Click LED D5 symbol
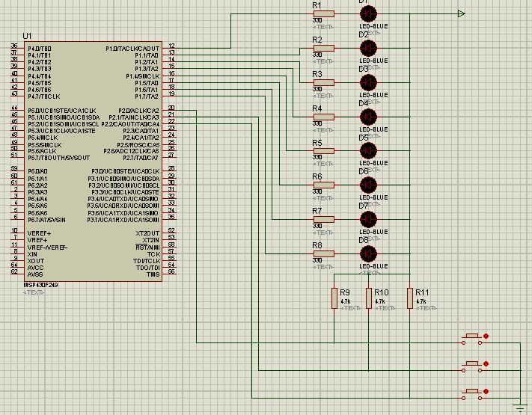Screen dimensions: 532x415 pyautogui.click(x=368, y=151)
